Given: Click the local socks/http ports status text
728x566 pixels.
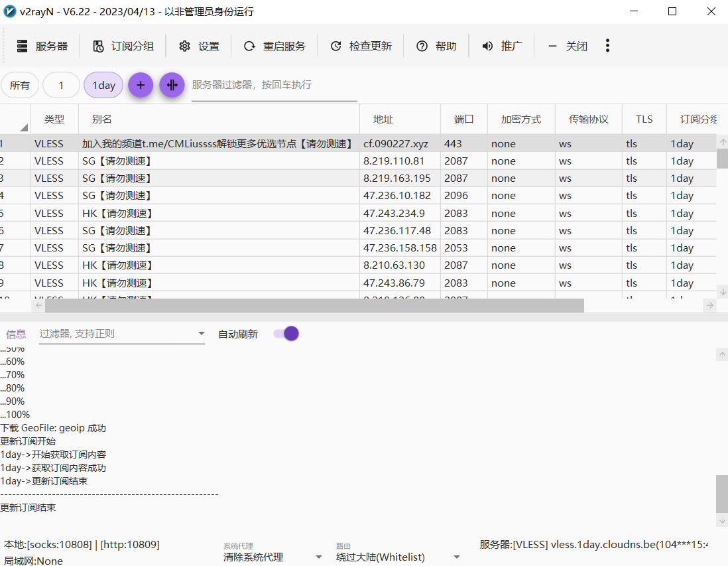Looking at the screenshot, I should 82,545.
